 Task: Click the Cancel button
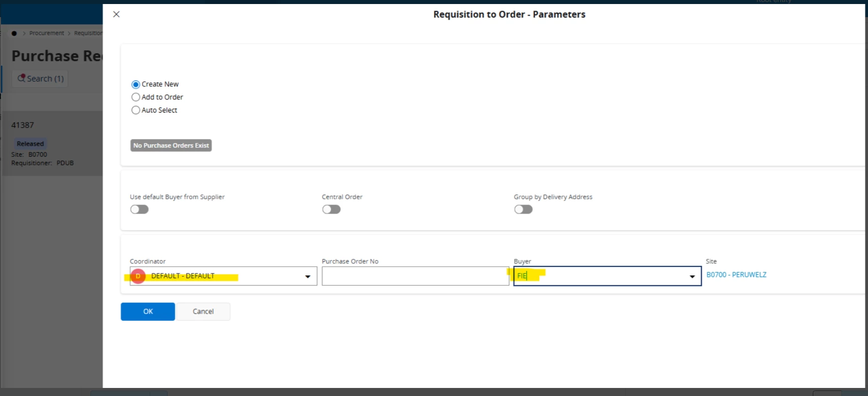(203, 312)
